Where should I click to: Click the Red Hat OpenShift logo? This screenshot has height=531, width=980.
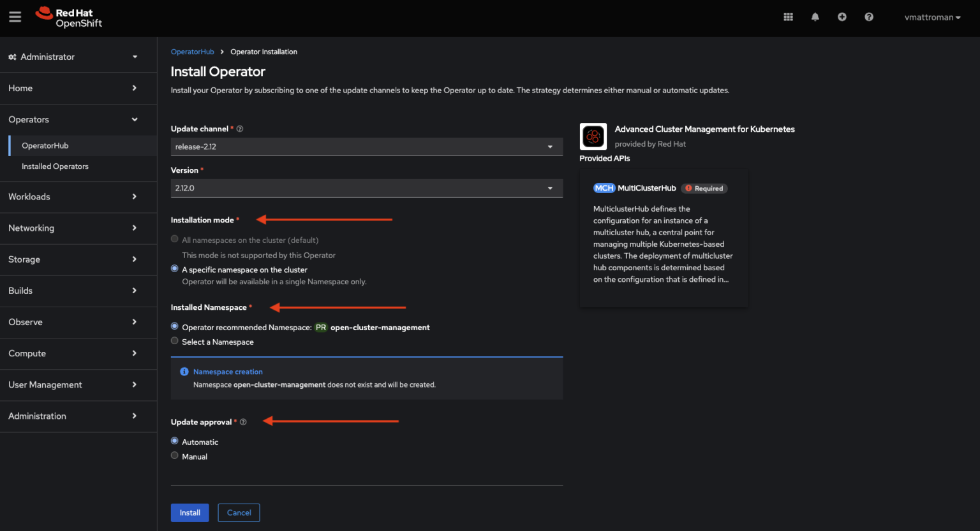click(x=68, y=17)
